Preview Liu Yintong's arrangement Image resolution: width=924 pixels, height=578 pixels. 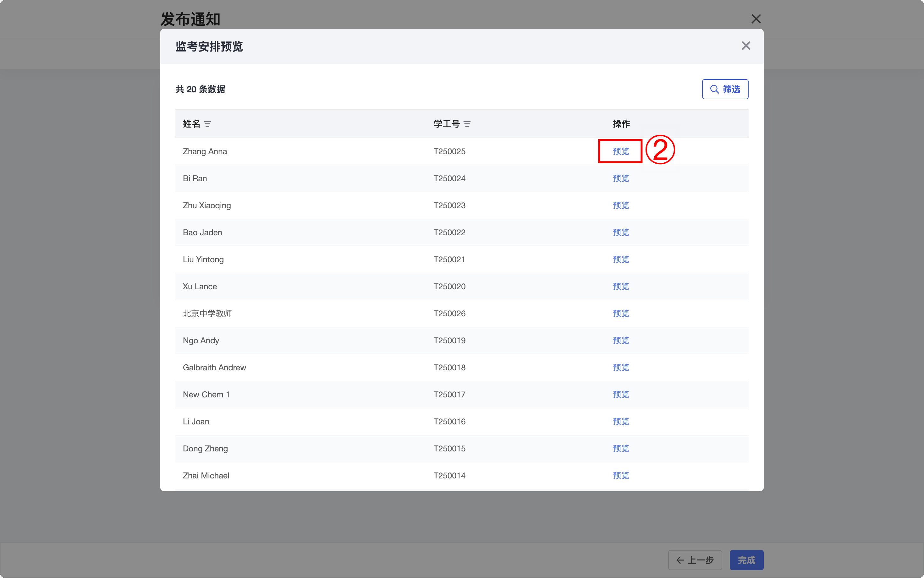click(620, 259)
